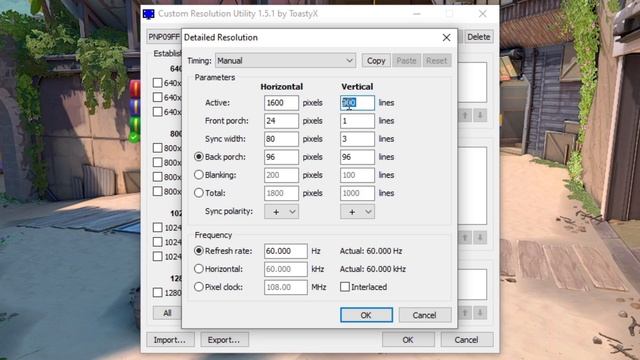Click the horizontal Blanking field showing 200

click(x=281, y=175)
